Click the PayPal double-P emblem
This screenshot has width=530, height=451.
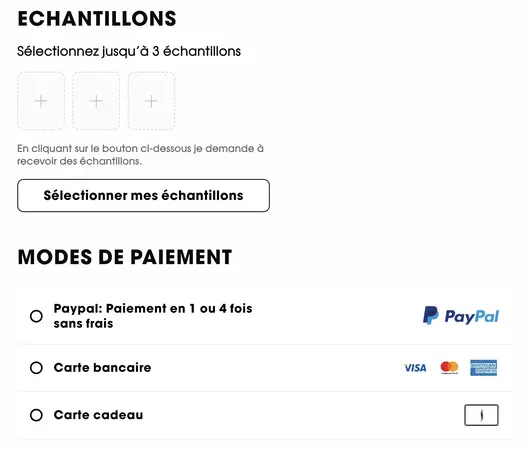[431, 315]
